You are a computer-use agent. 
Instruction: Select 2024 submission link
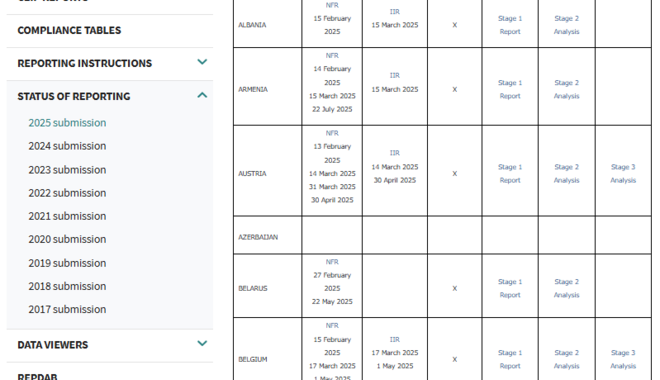(x=67, y=146)
